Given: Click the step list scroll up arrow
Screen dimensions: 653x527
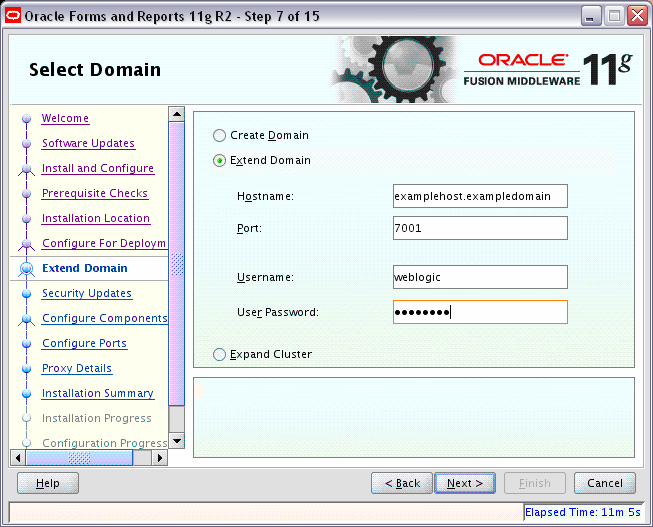Looking at the screenshot, I should [x=177, y=114].
